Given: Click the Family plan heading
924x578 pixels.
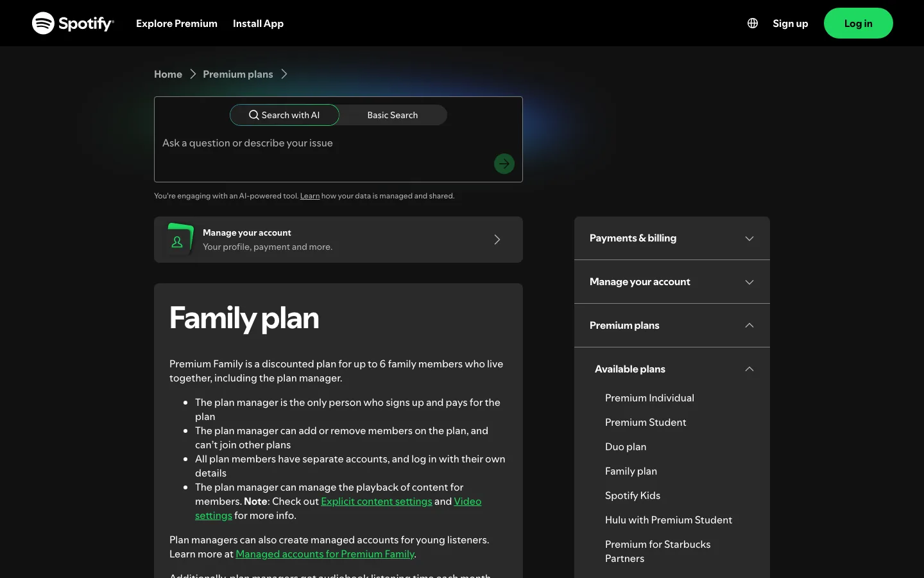Looking at the screenshot, I should point(244,318).
